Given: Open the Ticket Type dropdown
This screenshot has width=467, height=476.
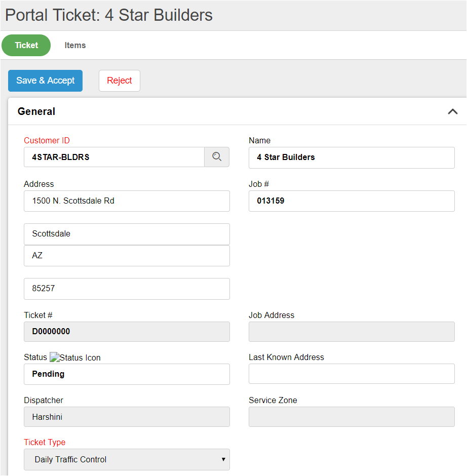Looking at the screenshot, I should pyautogui.click(x=127, y=460).
